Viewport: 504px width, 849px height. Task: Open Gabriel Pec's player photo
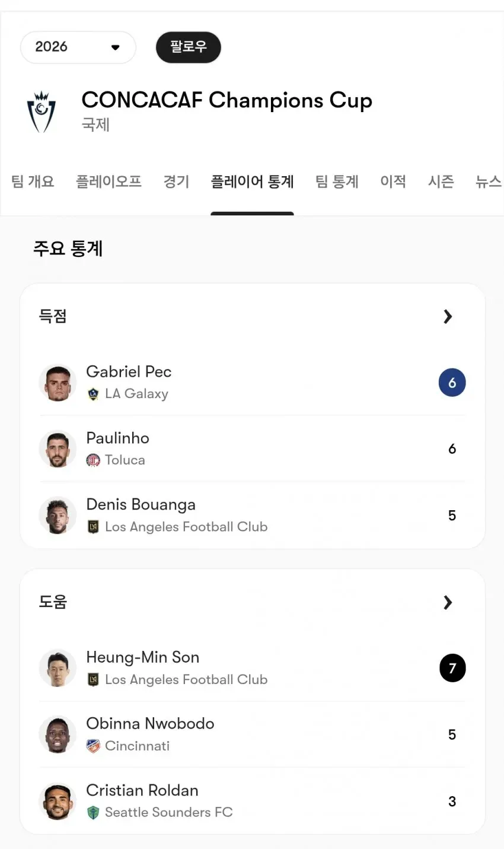(x=58, y=383)
